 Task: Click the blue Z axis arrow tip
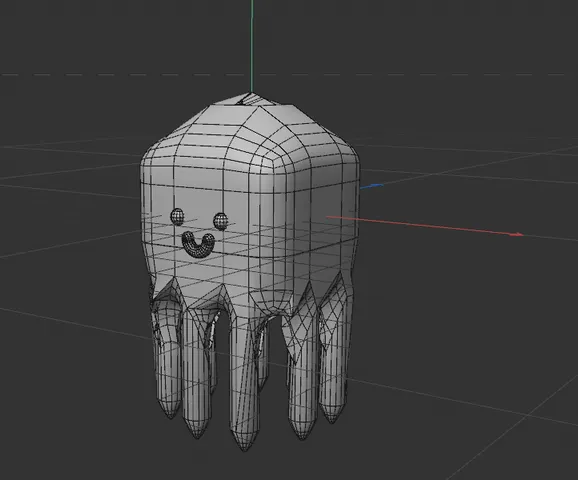coord(377,185)
